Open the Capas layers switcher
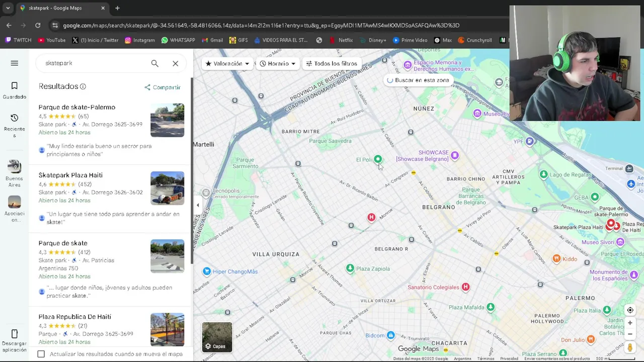644x362 pixels. click(217, 337)
